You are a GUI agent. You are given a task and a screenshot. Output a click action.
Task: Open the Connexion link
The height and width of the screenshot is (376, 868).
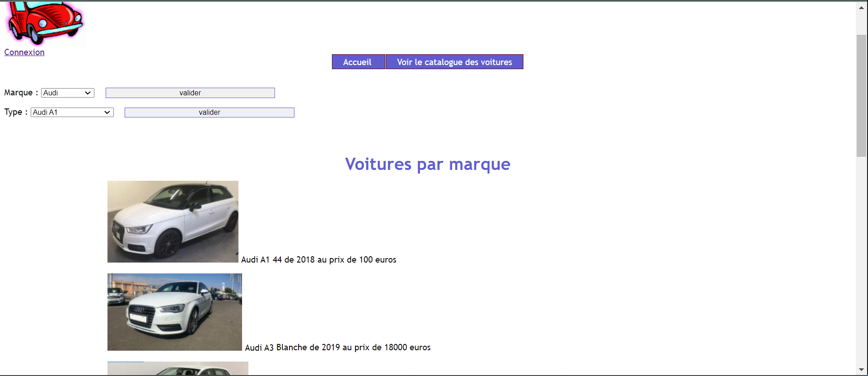pos(24,52)
